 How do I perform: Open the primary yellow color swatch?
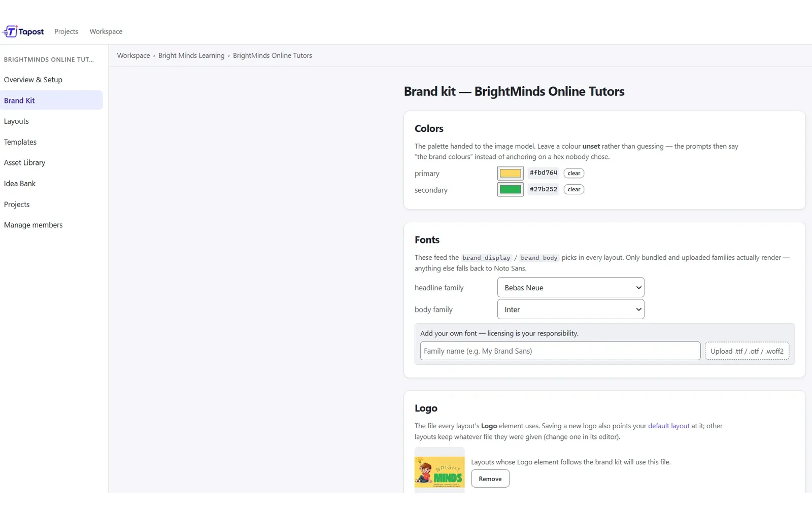(x=511, y=173)
